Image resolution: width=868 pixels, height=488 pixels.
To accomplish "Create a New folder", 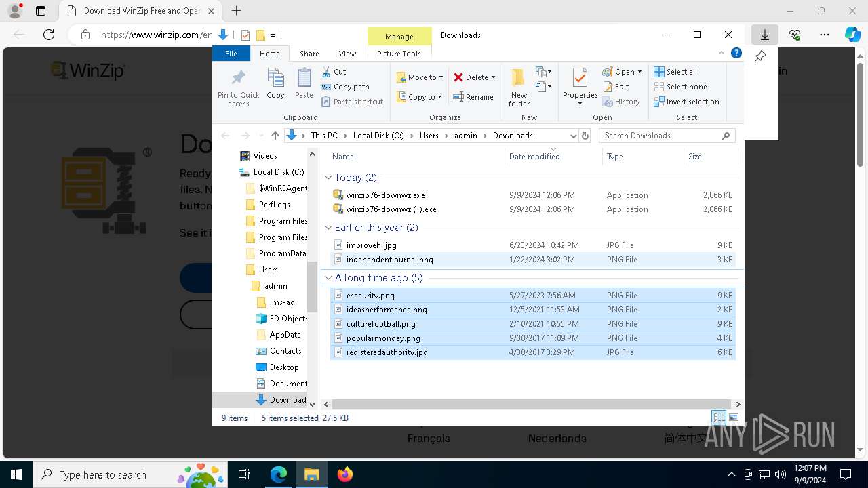I will tap(519, 87).
